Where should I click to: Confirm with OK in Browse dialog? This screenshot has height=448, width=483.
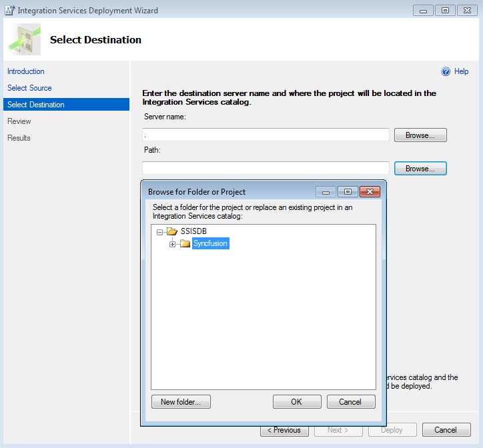coord(297,402)
